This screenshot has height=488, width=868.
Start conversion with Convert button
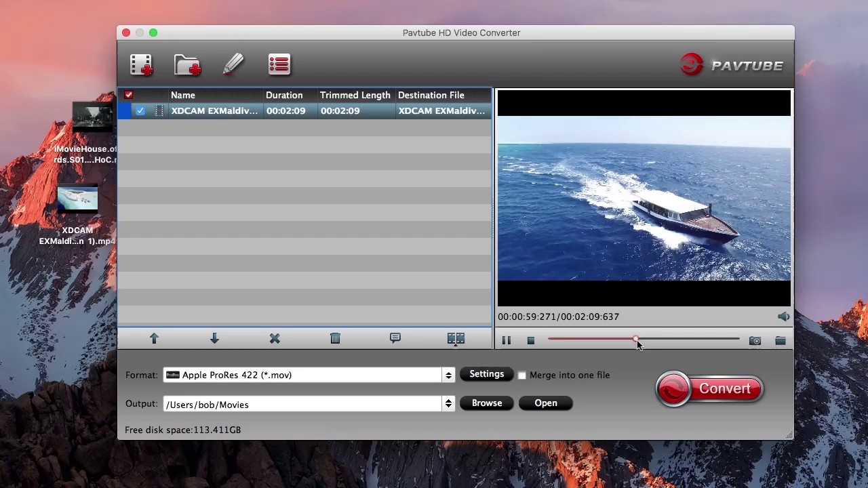(x=709, y=388)
